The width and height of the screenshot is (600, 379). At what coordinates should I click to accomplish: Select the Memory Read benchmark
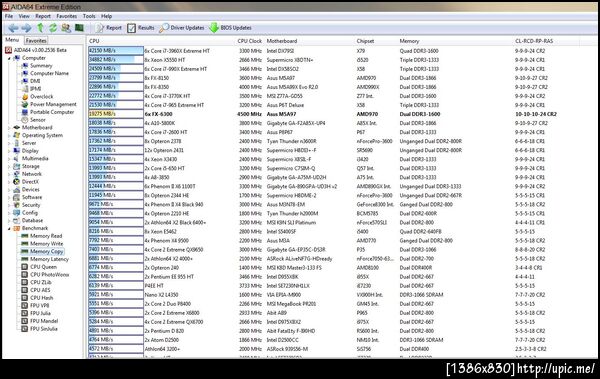click(41, 236)
